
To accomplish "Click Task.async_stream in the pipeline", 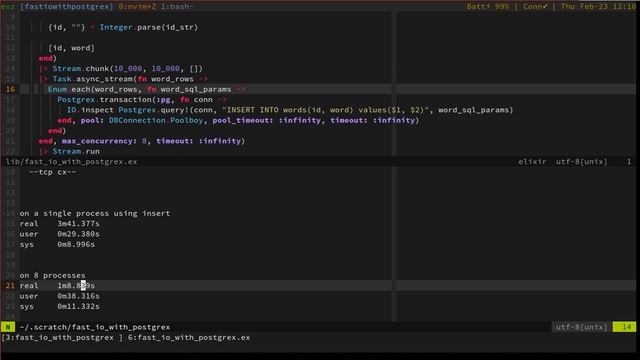I will click(93, 79).
